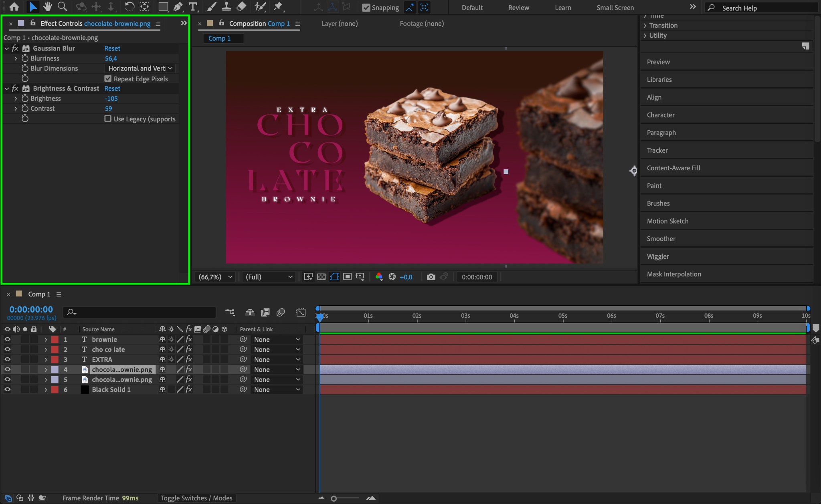This screenshot has height=504, width=821.
Task: Enable Use Legacy checkbox
Action: pos(108,119)
